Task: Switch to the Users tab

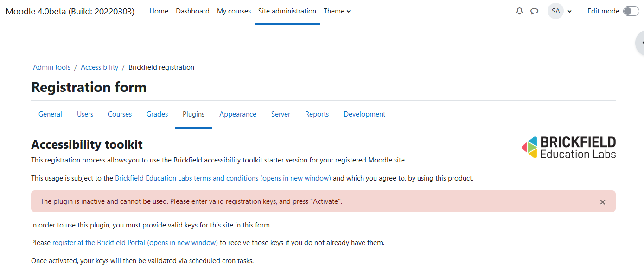Action: [x=85, y=114]
